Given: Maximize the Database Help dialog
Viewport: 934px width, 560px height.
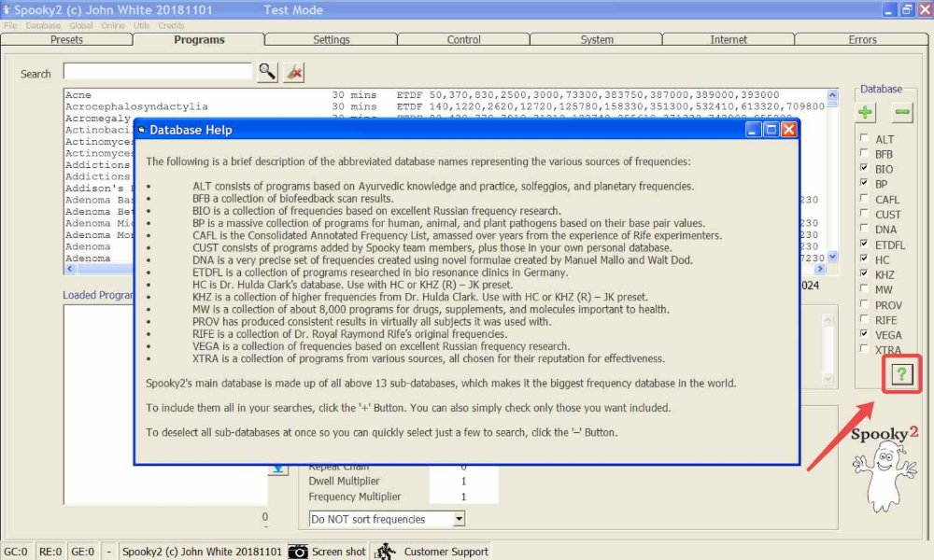Looking at the screenshot, I should point(771,129).
